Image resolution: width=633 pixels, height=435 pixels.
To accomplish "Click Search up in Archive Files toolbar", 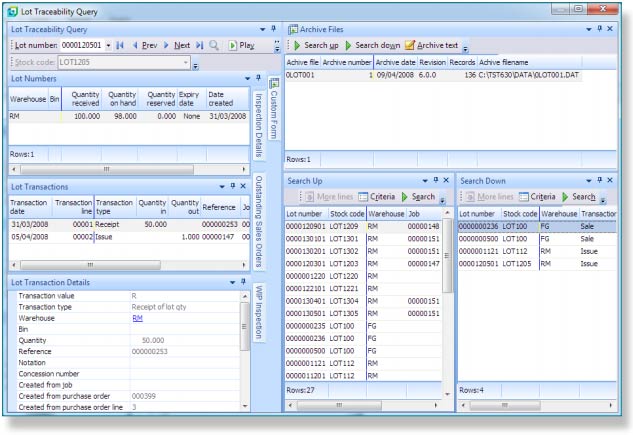I will point(316,46).
